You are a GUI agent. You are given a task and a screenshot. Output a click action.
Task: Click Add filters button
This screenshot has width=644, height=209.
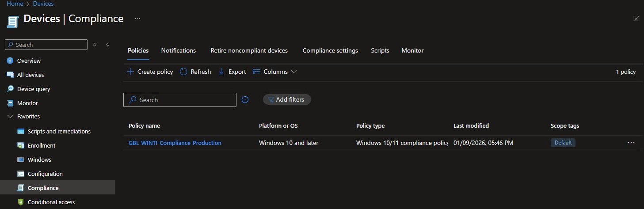coord(287,100)
